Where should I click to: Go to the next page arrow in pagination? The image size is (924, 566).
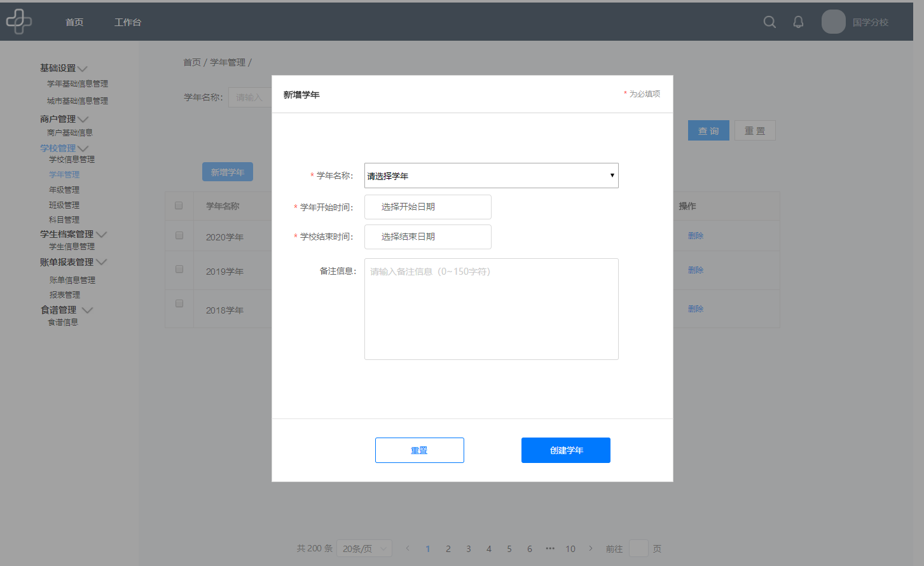coord(591,548)
